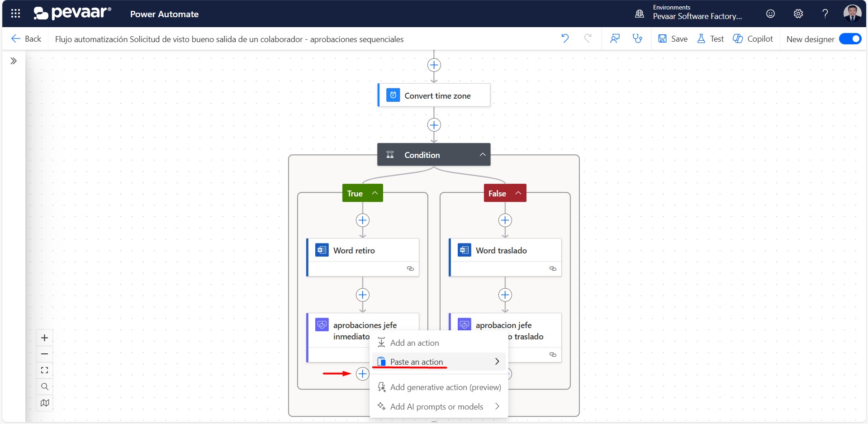This screenshot has height=424, width=868.
Task: Collapse the False branch chevron
Action: click(x=518, y=193)
